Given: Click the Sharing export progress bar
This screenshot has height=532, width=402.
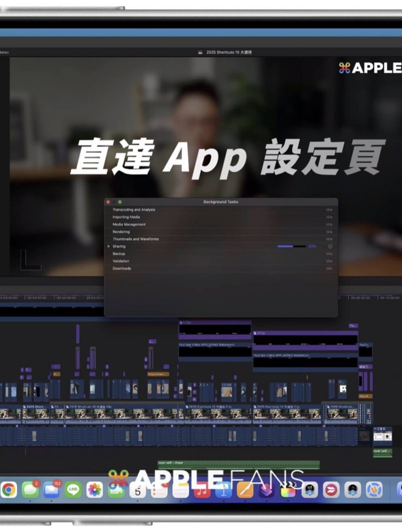Looking at the screenshot, I should [292, 246].
